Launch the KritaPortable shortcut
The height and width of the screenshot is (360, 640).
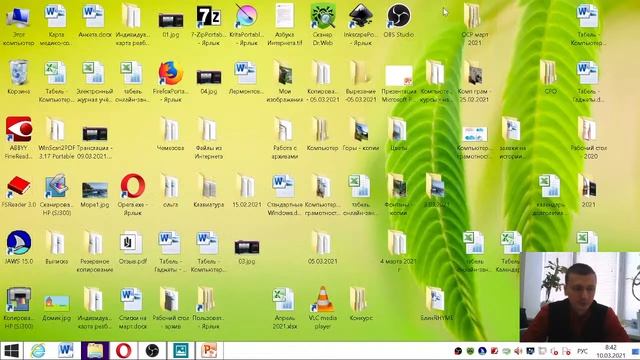pyautogui.click(x=247, y=17)
